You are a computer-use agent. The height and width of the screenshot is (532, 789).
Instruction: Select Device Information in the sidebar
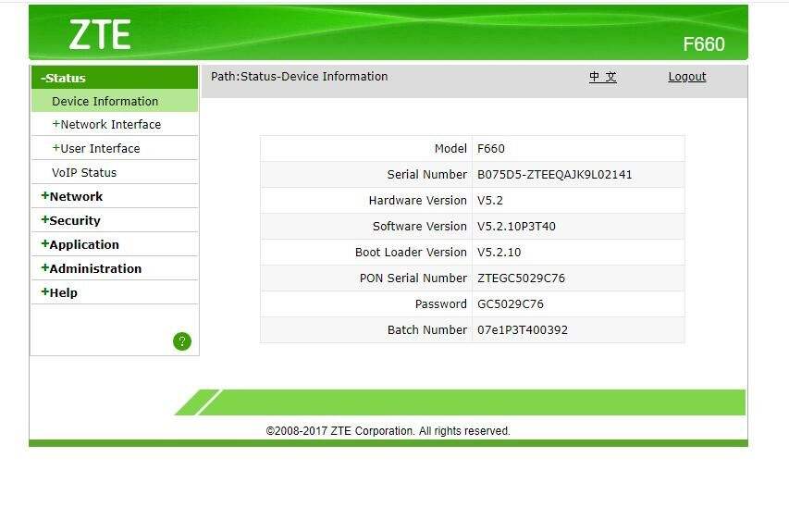(x=105, y=102)
